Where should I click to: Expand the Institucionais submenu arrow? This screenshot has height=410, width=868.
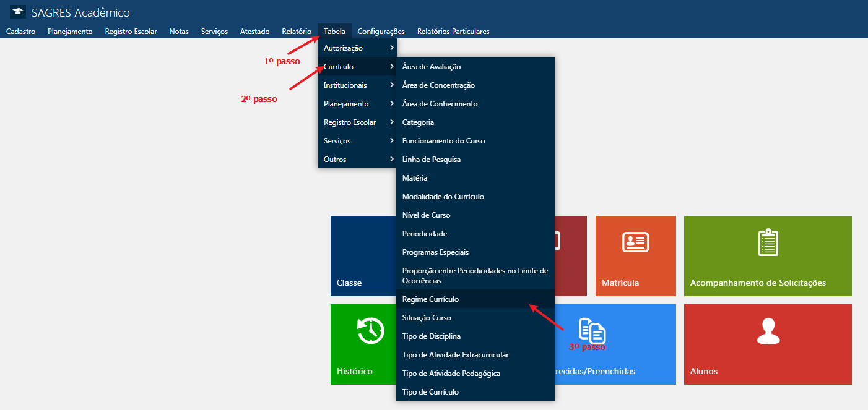click(x=391, y=85)
